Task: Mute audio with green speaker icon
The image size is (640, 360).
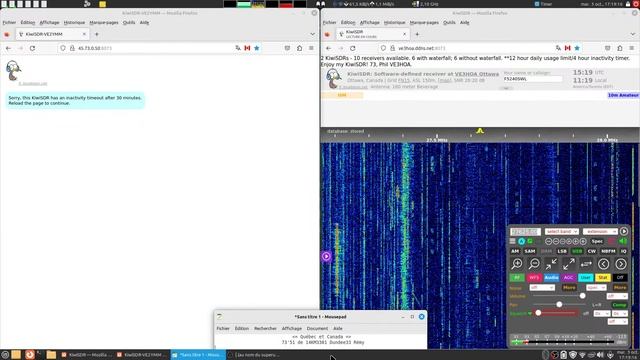Action: tap(623, 241)
